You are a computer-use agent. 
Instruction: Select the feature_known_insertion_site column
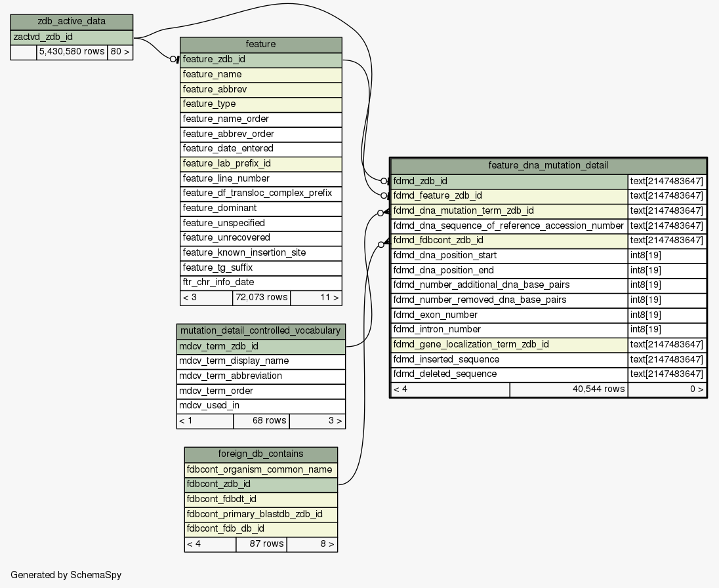(261, 253)
